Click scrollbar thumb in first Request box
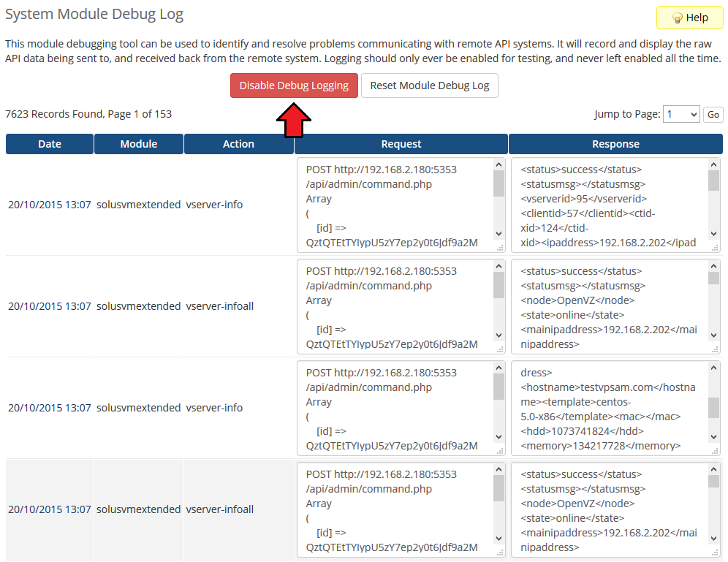This screenshot has width=728, height=562. [498, 183]
